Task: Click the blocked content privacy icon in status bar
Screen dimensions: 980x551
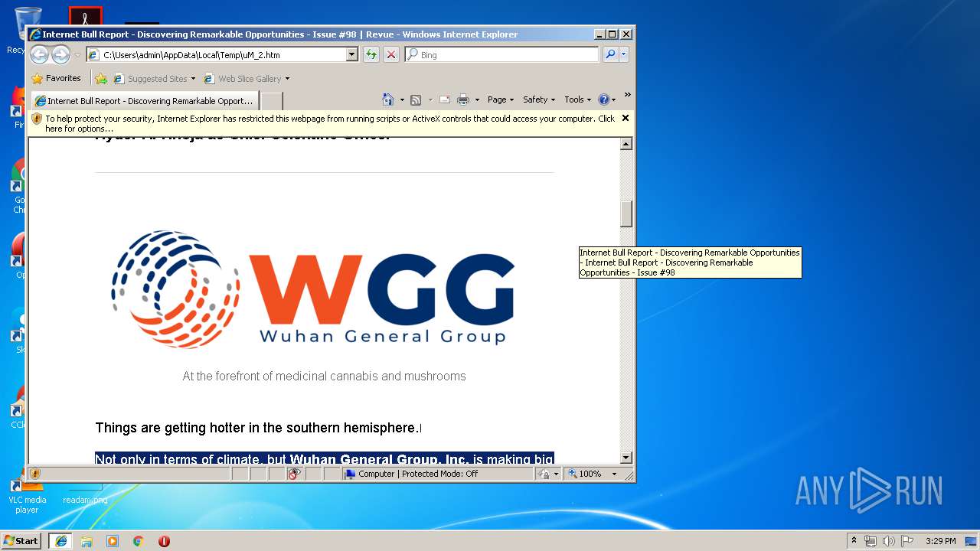Action: pyautogui.click(x=295, y=474)
